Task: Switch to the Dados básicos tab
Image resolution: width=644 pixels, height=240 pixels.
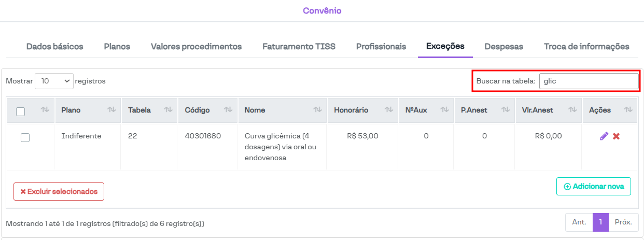Action: click(54, 47)
